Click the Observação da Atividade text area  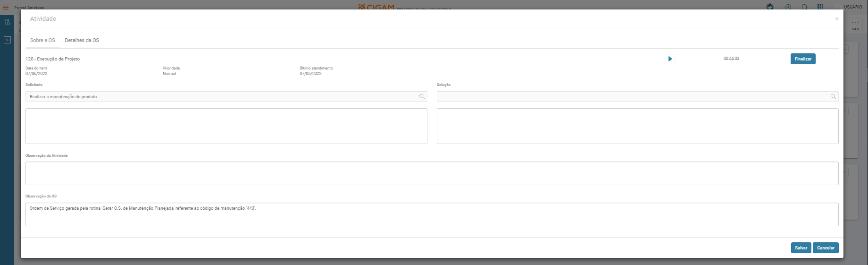click(x=432, y=173)
